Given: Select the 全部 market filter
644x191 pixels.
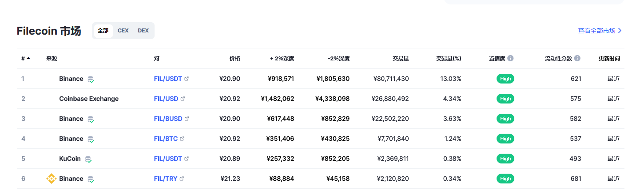Looking at the screenshot, I should point(103,31).
